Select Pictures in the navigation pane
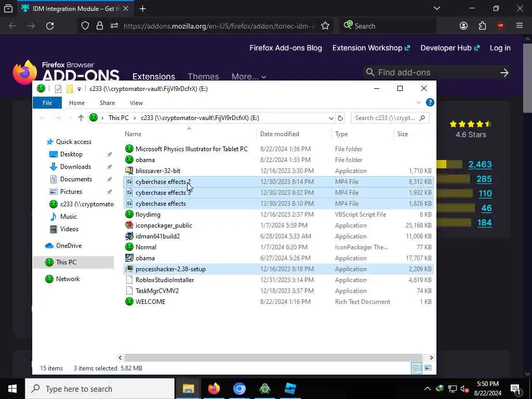This screenshot has width=532, height=399. coord(71,192)
